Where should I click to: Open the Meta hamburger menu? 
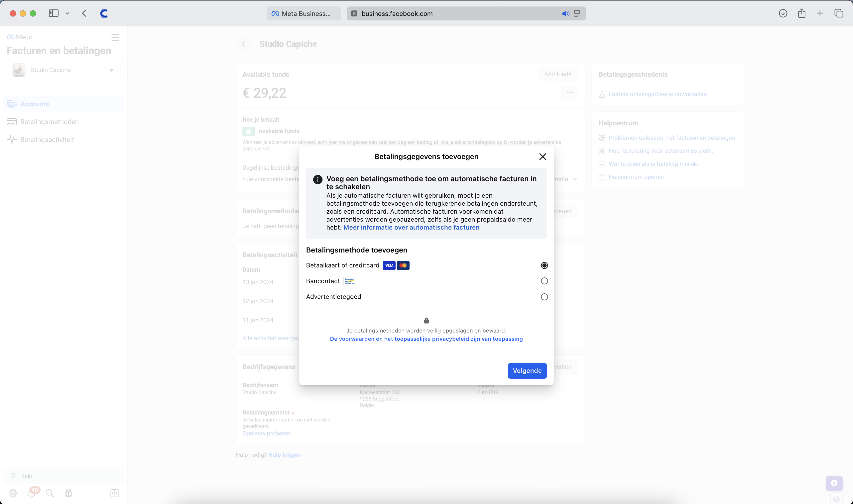[115, 37]
